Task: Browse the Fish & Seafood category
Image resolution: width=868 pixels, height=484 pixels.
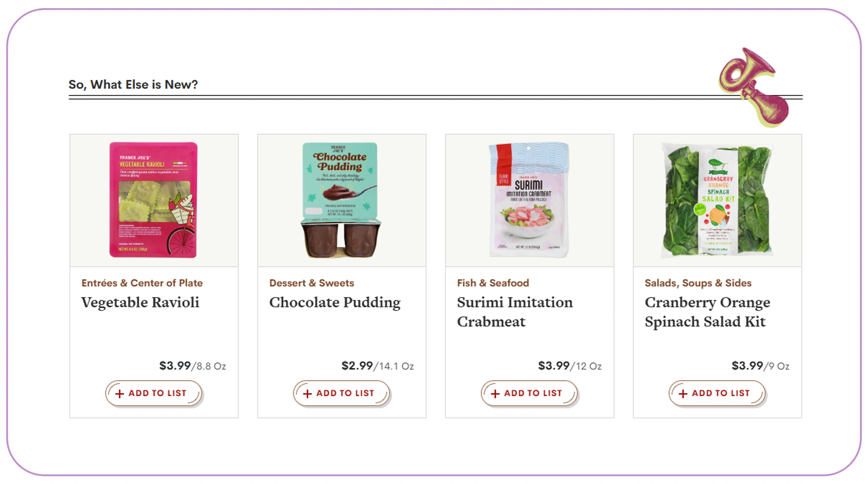Action: coord(493,283)
